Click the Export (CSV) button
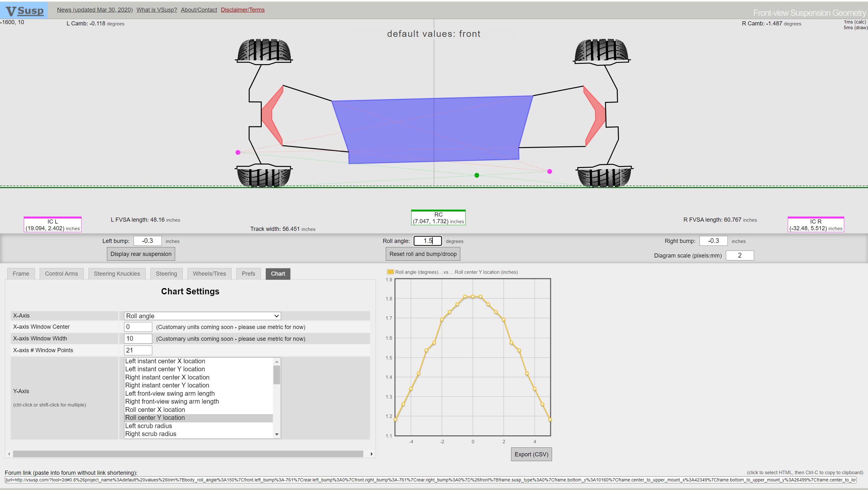 point(531,454)
